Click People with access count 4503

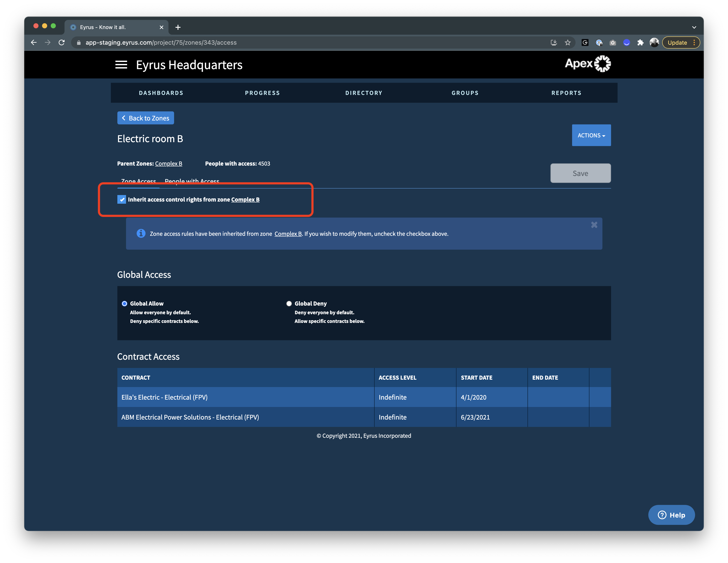[x=264, y=163]
